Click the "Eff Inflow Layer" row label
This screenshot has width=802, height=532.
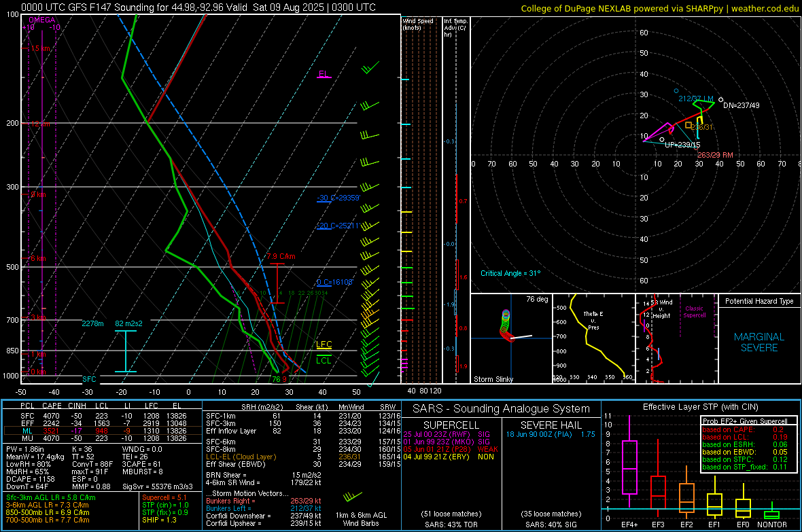[x=231, y=431]
